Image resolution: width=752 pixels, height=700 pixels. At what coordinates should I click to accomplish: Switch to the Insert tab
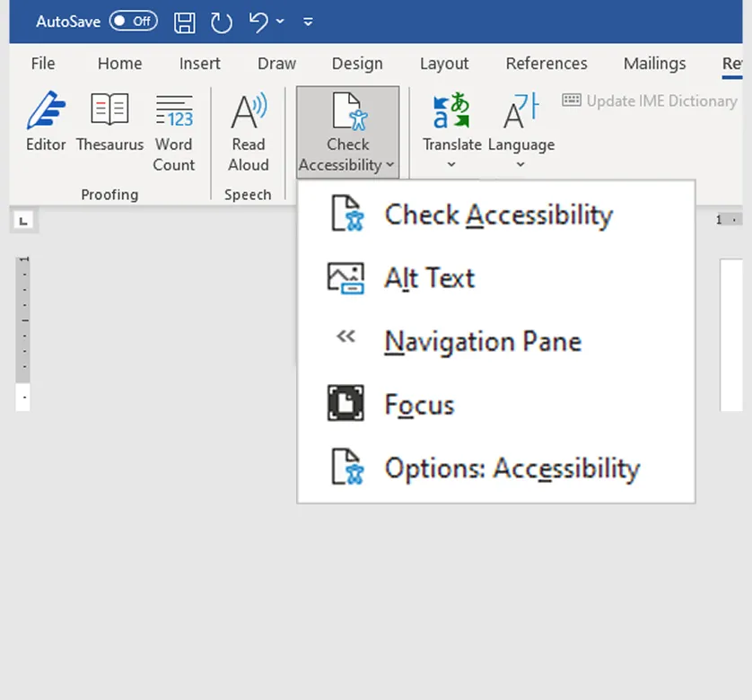[x=199, y=64]
